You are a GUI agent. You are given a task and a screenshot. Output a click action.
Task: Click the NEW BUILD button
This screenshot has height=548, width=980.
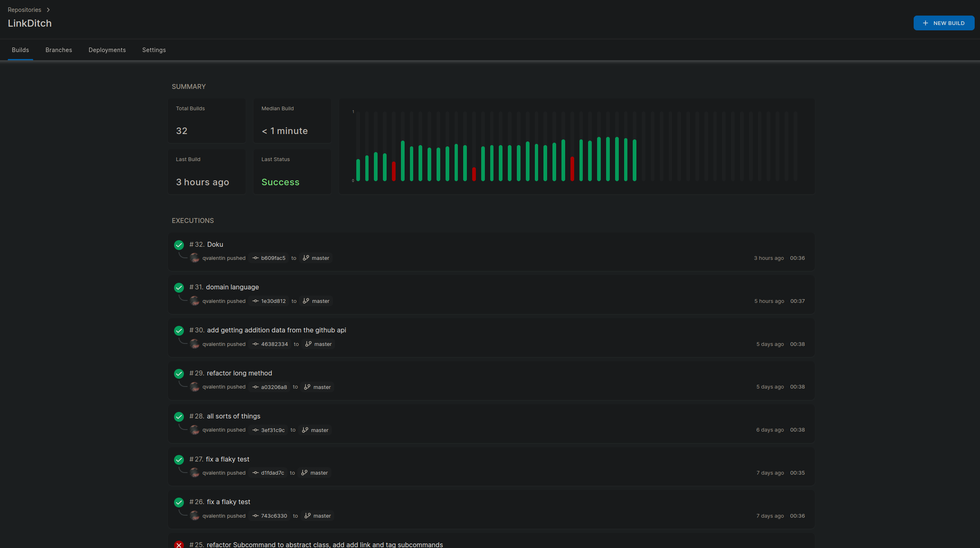pos(944,23)
